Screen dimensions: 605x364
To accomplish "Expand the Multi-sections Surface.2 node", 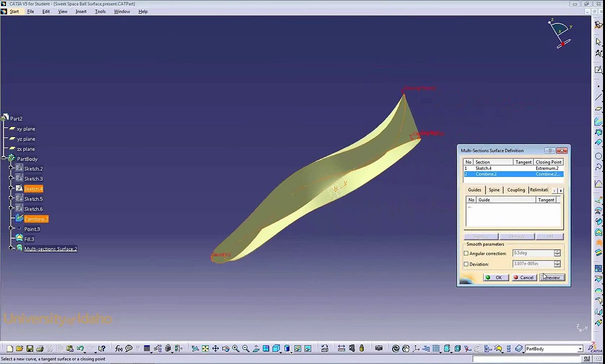I will 11,249.
